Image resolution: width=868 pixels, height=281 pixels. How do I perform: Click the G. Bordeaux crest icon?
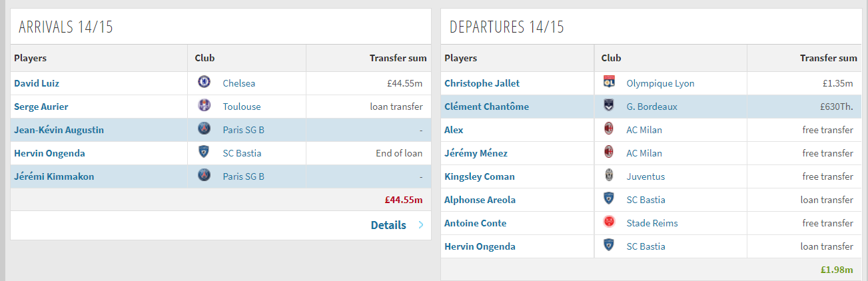tap(608, 106)
